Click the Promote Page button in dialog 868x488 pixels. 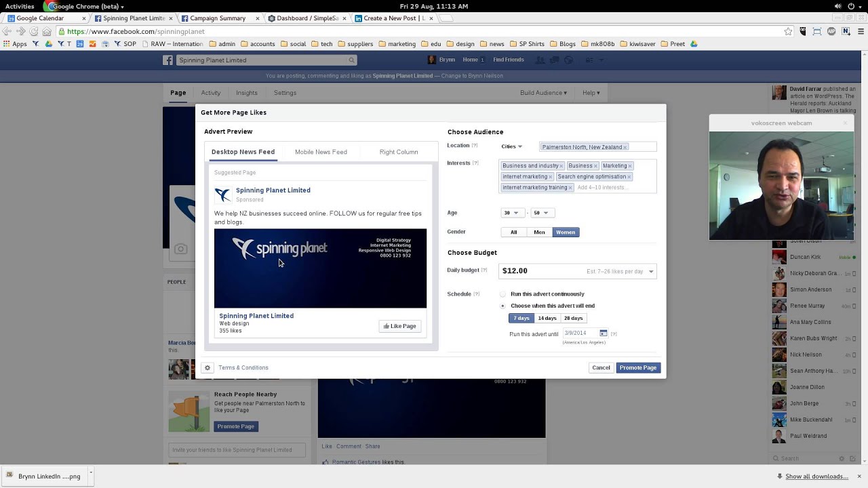(638, 368)
